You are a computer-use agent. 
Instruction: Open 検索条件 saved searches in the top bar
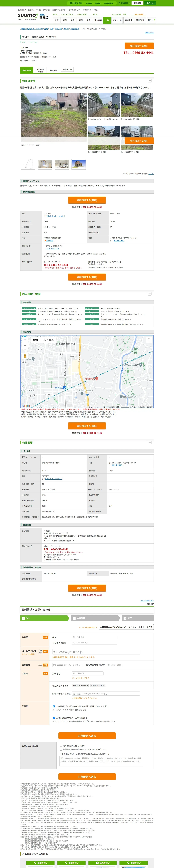click(108, 3)
